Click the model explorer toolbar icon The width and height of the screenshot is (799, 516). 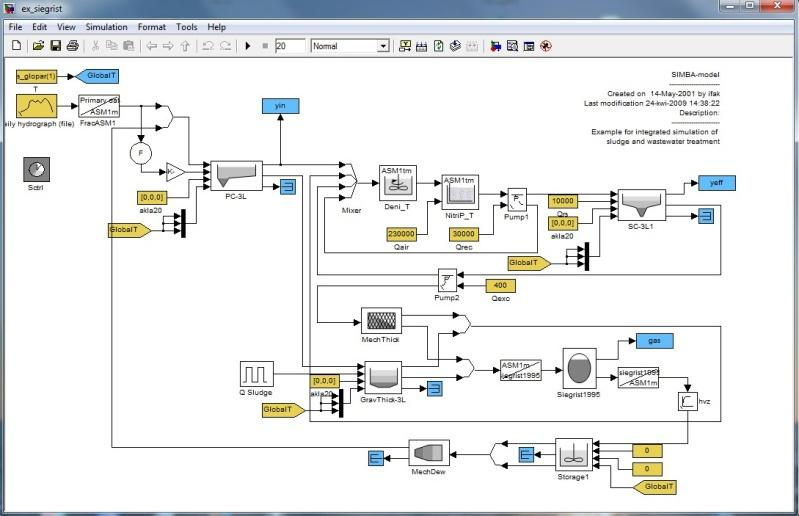coord(512,46)
